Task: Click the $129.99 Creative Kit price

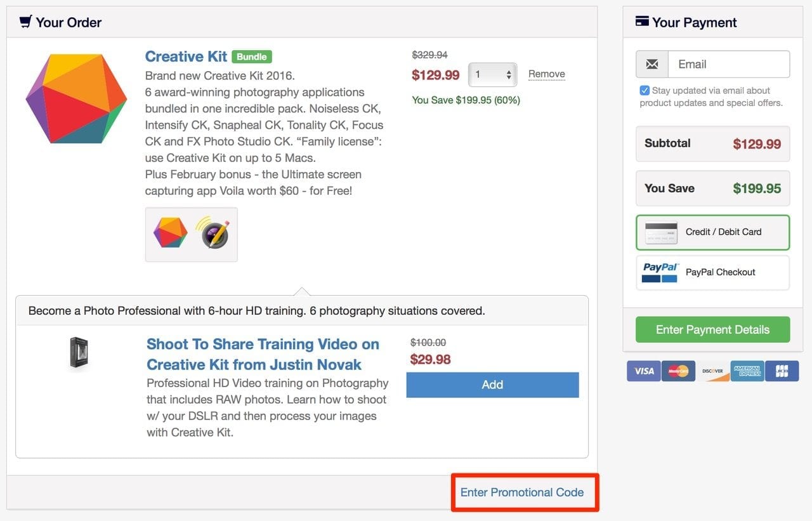Action: [436, 75]
